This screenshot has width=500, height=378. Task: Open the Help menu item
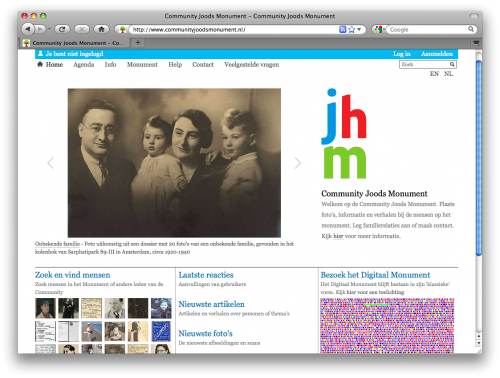click(175, 65)
